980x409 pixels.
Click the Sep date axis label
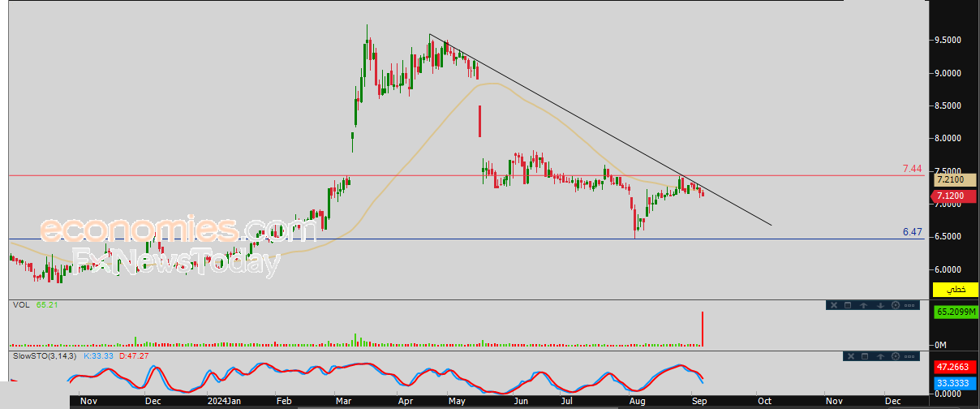coord(698,401)
